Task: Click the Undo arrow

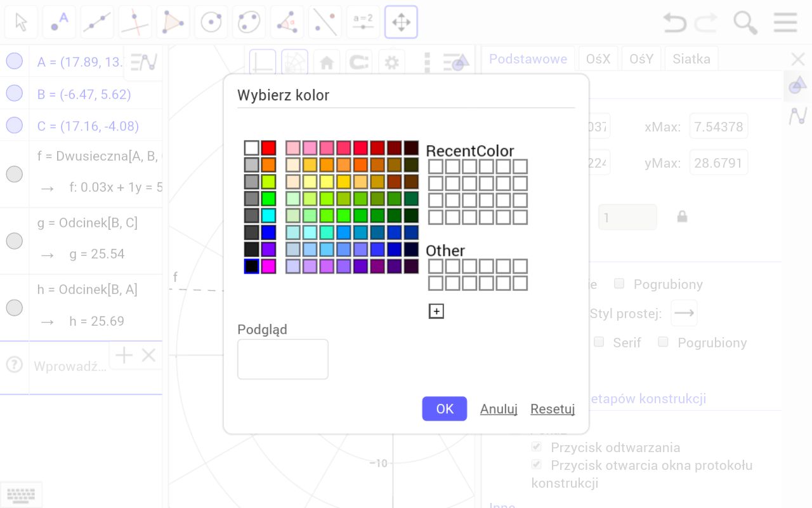Action: click(x=675, y=23)
